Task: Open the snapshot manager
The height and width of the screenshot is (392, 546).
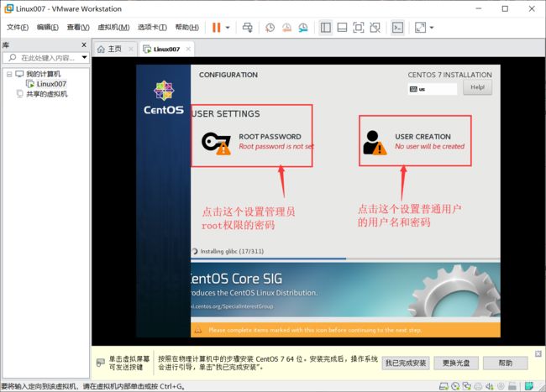Action: click(x=303, y=28)
